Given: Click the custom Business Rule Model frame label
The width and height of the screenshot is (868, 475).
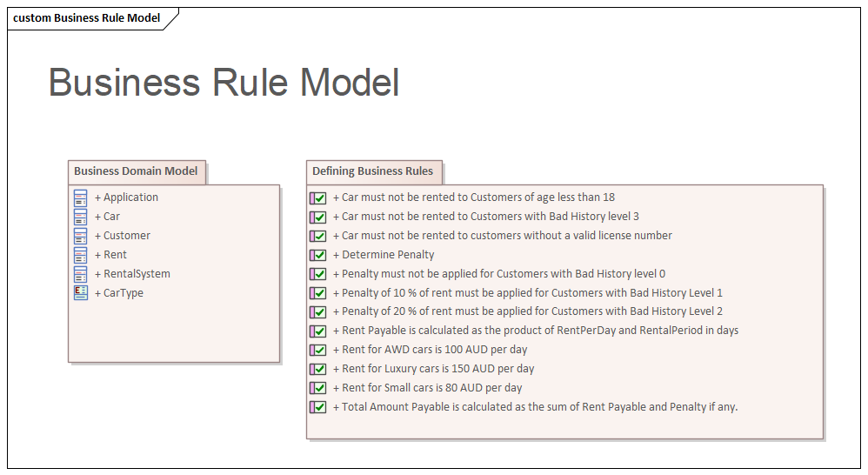Looking at the screenshot, I should pos(87,18).
